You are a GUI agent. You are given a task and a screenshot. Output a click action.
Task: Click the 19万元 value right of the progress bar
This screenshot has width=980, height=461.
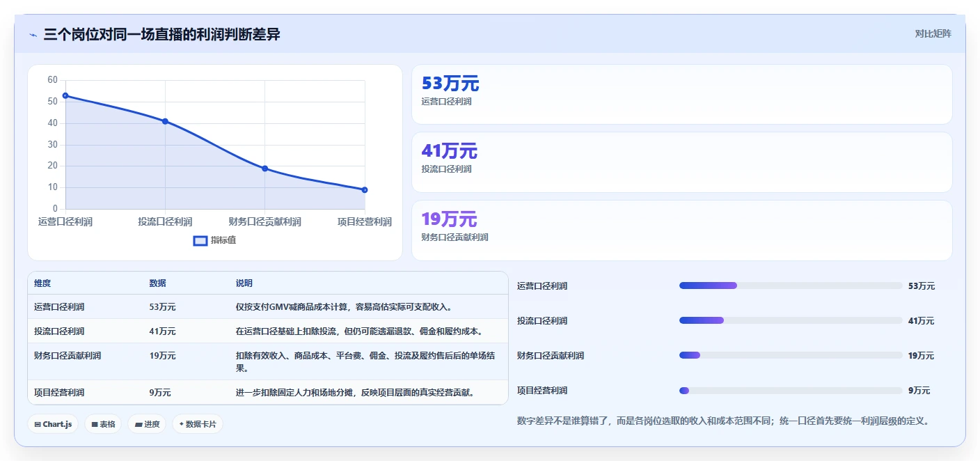(x=922, y=356)
